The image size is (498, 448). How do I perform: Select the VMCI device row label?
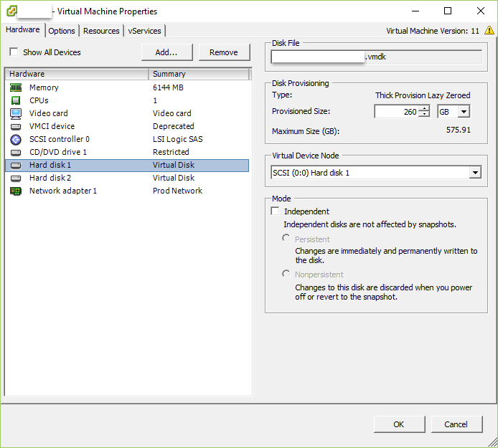pos(52,127)
